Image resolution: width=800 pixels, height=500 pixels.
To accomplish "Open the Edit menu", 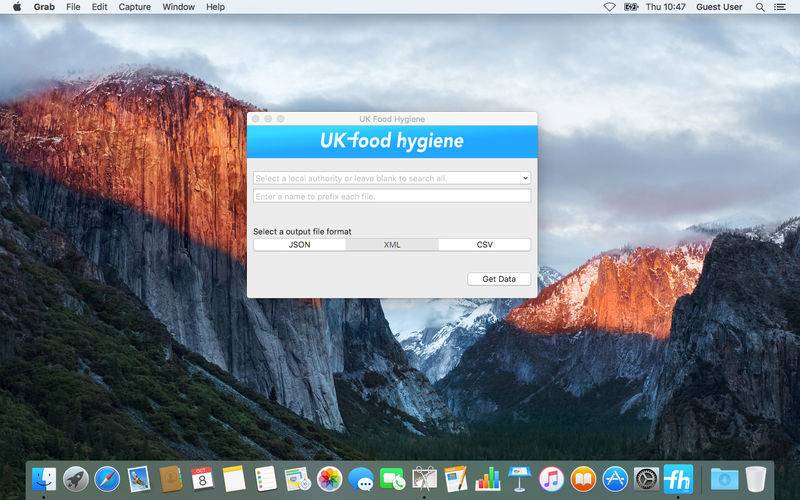I will point(99,7).
